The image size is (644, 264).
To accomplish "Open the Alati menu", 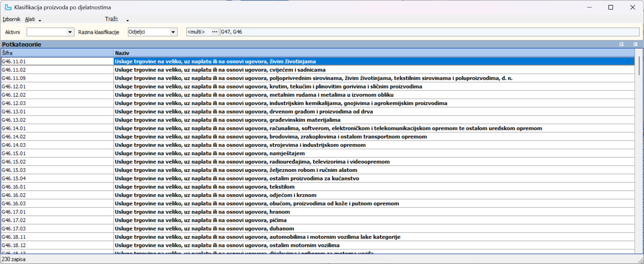I will (30, 19).
